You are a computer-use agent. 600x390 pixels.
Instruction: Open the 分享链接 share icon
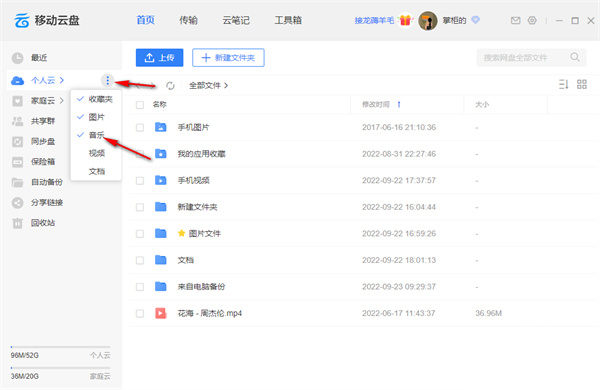point(17,202)
